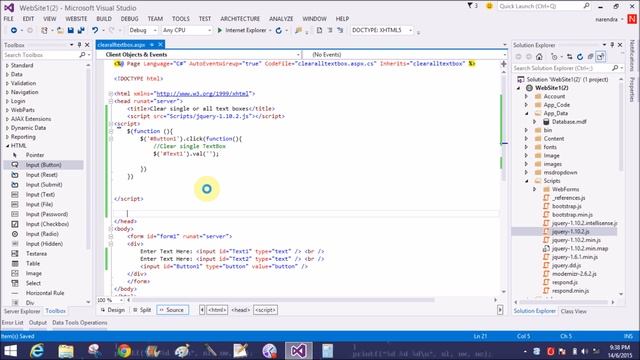Click the <html> breadcrumb tag button
The height and width of the screenshot is (360, 640).
217,310
